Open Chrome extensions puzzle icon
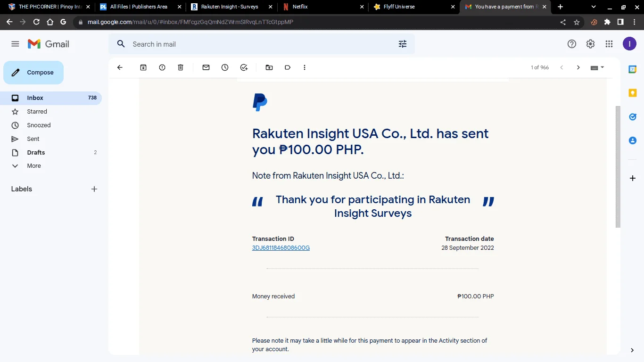The height and width of the screenshot is (362, 644). tap(607, 22)
